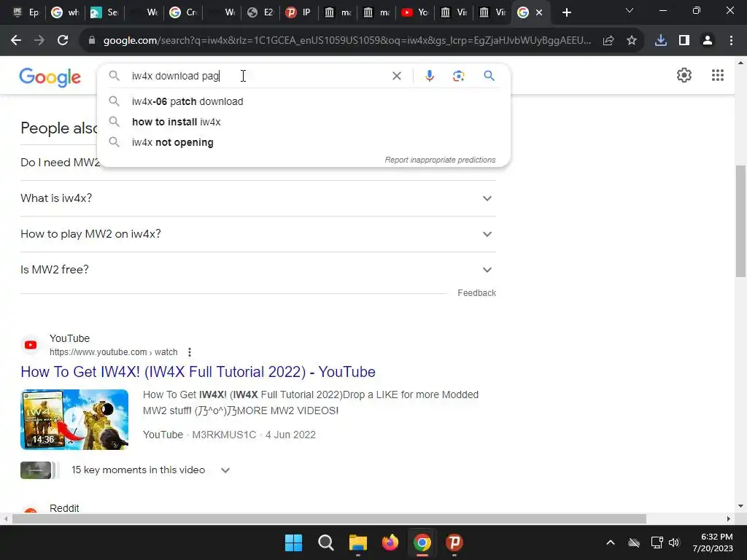Open the Chrome profile menu
Image resolution: width=747 pixels, height=560 pixels.
click(708, 41)
